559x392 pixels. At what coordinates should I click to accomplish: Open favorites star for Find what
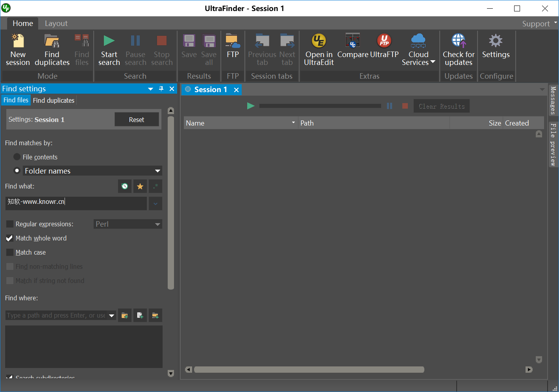coord(140,186)
